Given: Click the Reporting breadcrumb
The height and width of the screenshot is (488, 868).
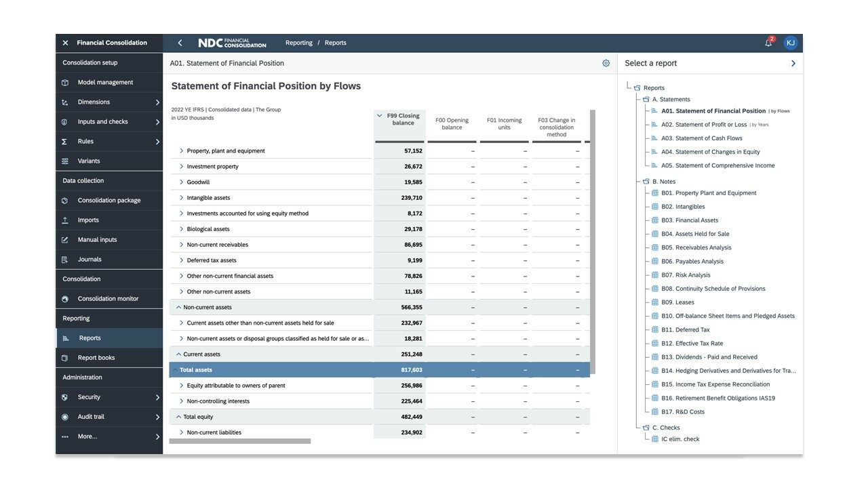Looking at the screenshot, I should pos(299,42).
